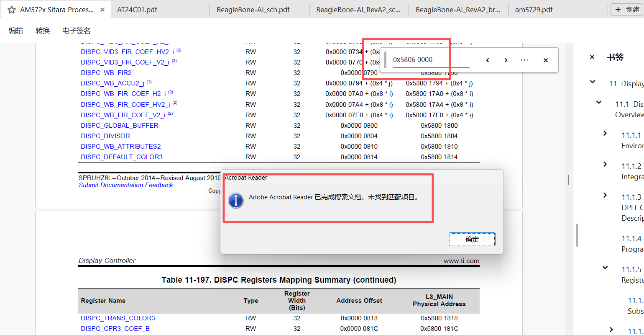Collapse the 11.1.5 Registe bookmark

[605, 268]
